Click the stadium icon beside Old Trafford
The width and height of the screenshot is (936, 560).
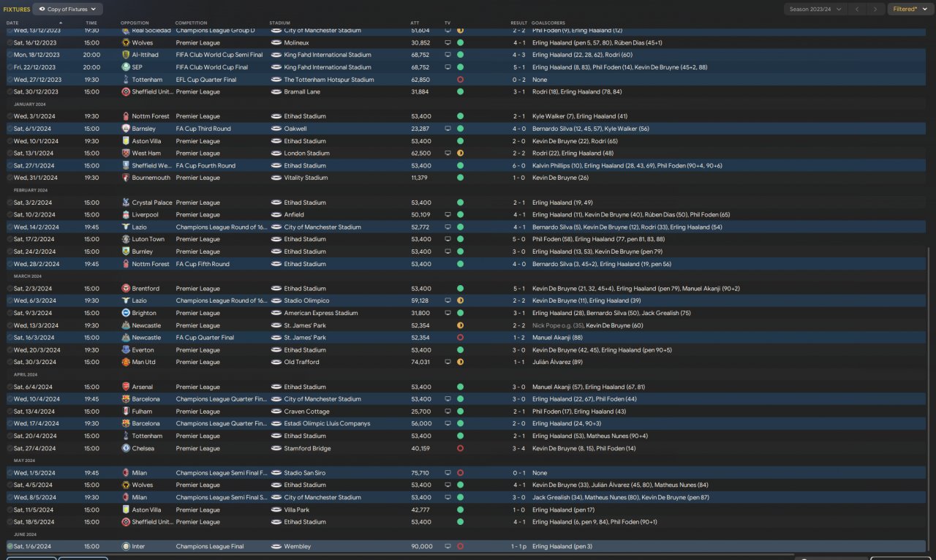(x=276, y=362)
